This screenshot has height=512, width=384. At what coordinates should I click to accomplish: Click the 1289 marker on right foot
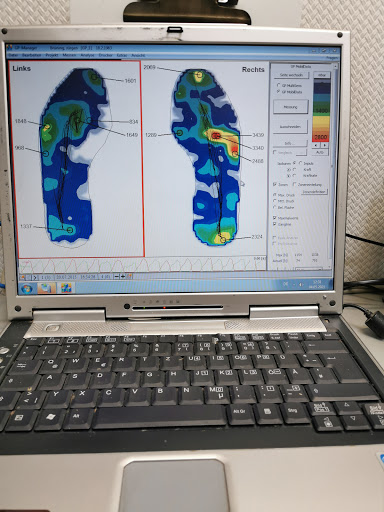pyautogui.click(x=180, y=133)
